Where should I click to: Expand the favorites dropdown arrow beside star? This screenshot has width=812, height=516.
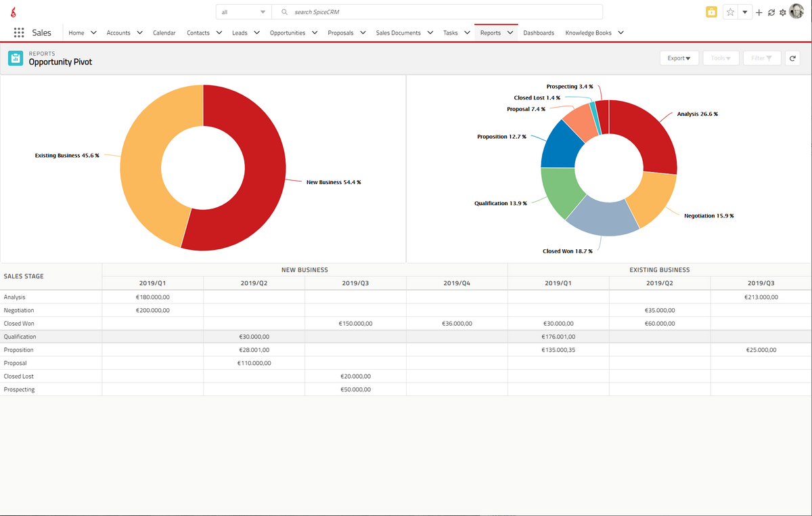click(x=744, y=12)
